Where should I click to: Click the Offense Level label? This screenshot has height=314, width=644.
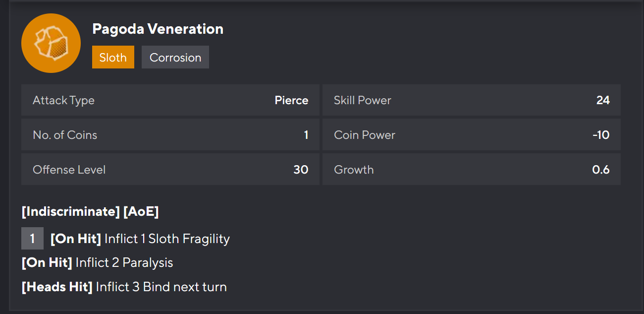point(69,170)
